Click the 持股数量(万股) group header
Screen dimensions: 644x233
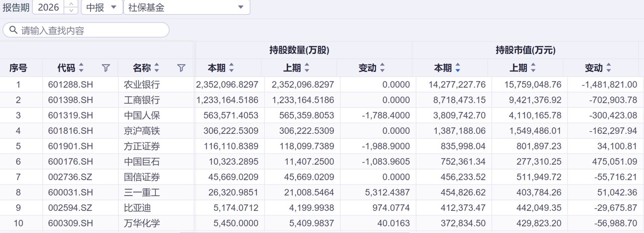(x=299, y=50)
